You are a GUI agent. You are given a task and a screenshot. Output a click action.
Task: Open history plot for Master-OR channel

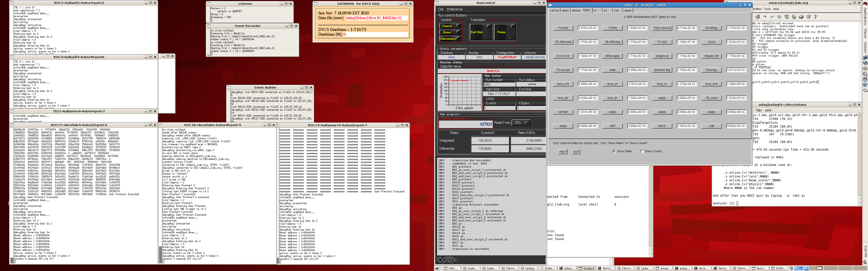coord(712,56)
